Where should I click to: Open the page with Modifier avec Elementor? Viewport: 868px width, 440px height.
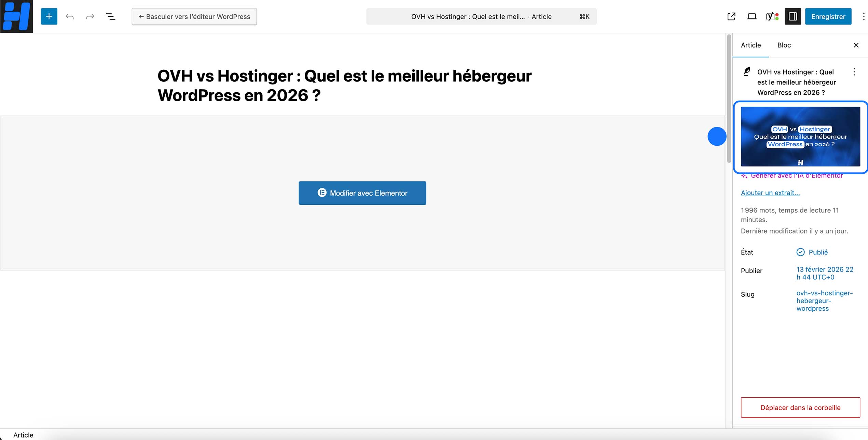click(x=362, y=193)
